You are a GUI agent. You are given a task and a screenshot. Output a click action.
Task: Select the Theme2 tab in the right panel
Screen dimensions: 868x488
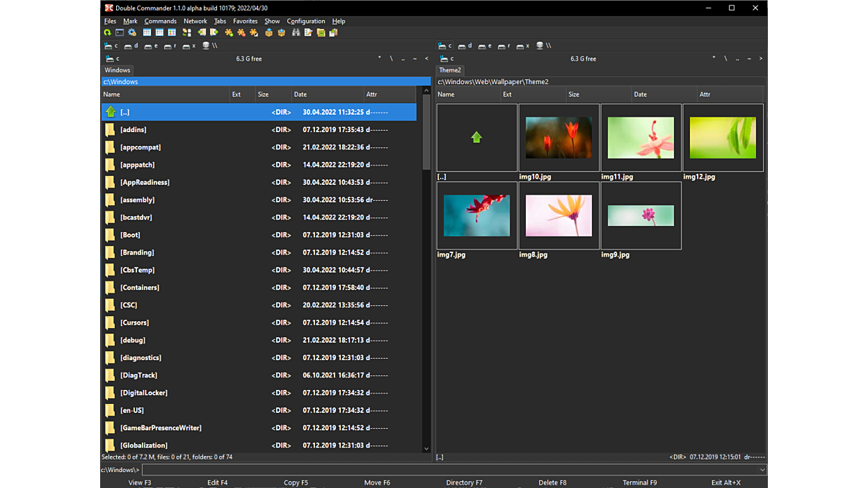[450, 70]
